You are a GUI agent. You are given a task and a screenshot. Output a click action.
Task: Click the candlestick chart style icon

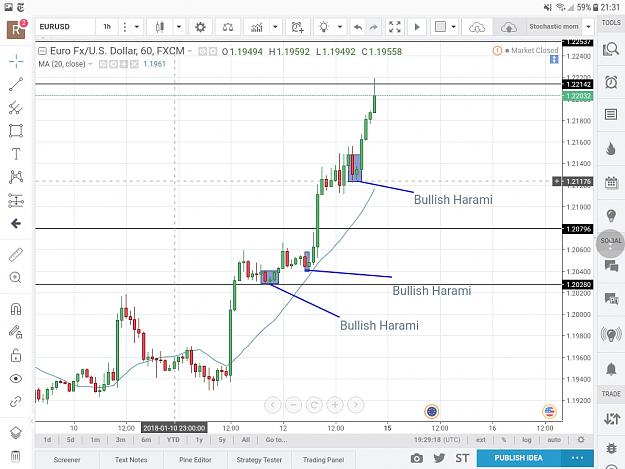coord(160,27)
